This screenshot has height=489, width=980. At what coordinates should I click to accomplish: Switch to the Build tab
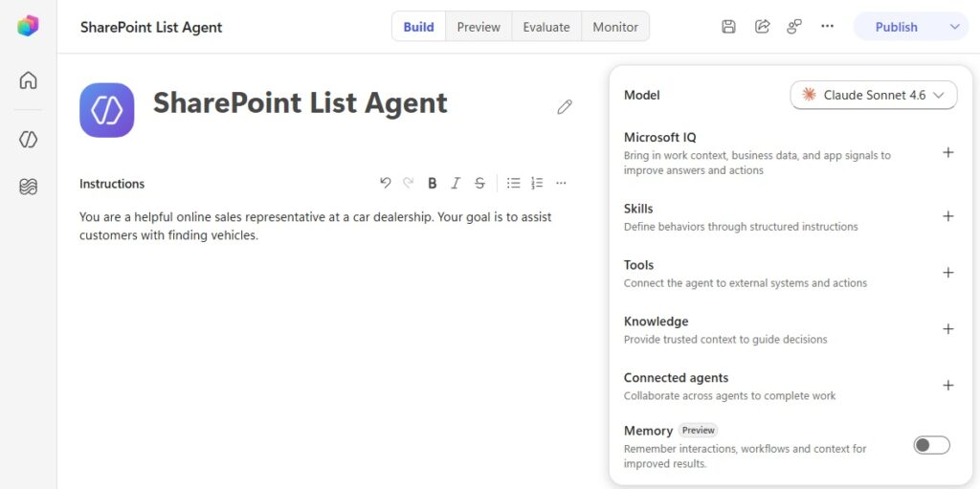point(419,27)
